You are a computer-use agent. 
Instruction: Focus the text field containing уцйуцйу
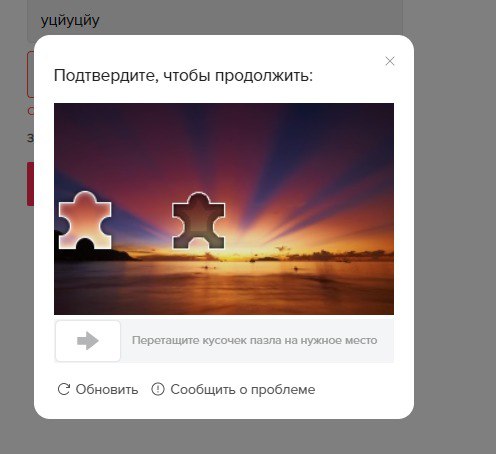pos(215,21)
